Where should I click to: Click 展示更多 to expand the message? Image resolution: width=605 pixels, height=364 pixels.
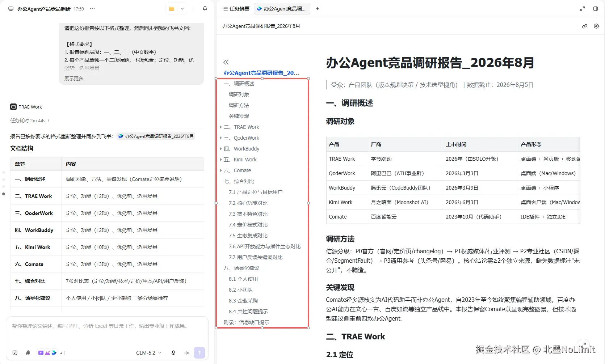coord(74,79)
